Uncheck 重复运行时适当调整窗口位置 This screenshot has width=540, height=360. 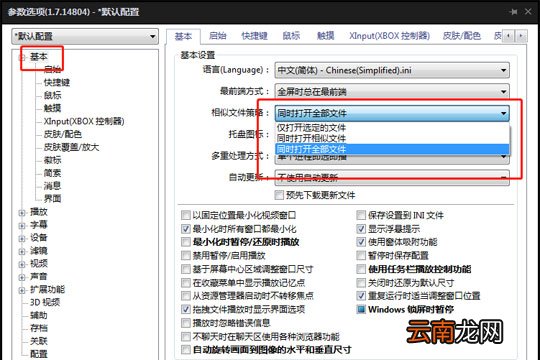point(361,296)
